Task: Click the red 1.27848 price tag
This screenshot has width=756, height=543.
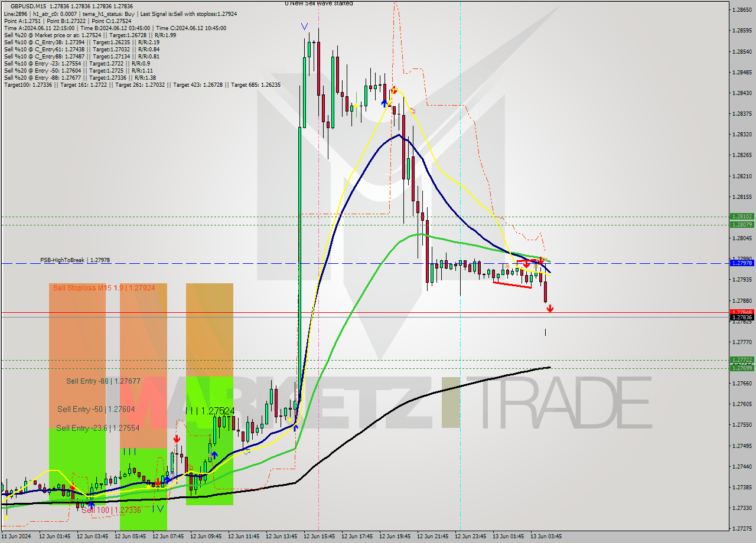Action: tap(742, 312)
